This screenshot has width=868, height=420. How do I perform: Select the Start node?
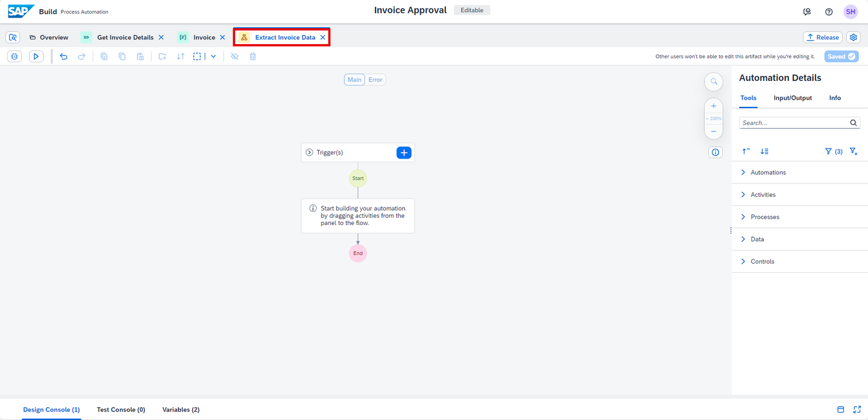tap(358, 179)
